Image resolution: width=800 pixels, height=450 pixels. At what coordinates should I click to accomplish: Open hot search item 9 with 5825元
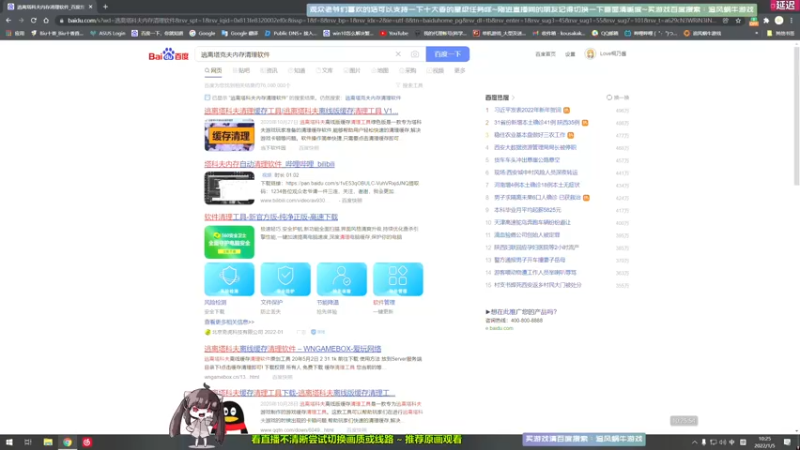[x=527, y=210]
